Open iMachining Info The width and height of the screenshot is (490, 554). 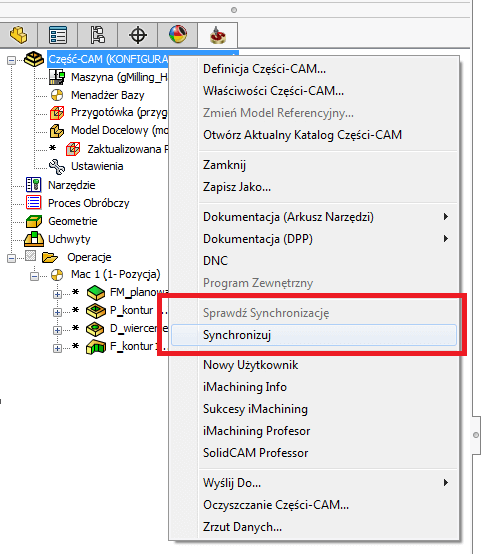[x=314, y=387]
